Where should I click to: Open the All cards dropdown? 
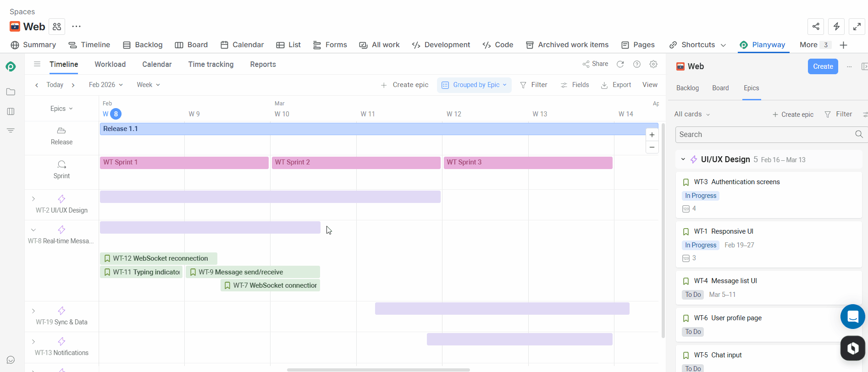tap(692, 114)
